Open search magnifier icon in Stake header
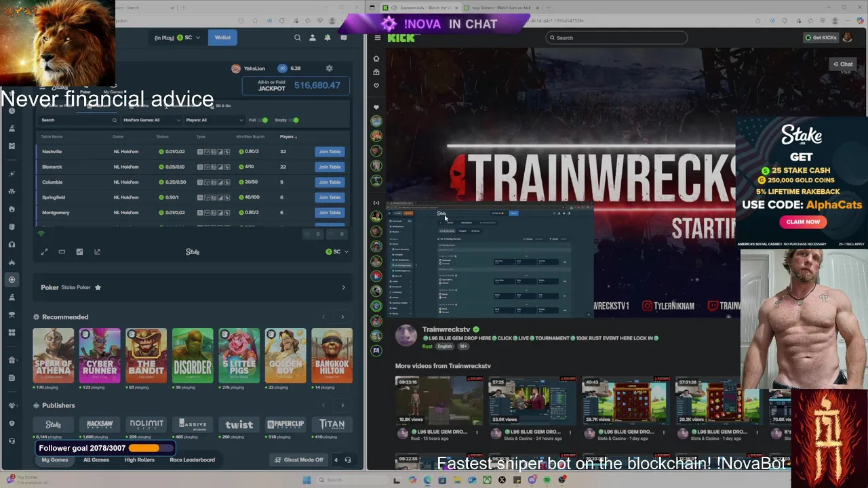Viewport: 868px width, 488px height. click(x=297, y=38)
